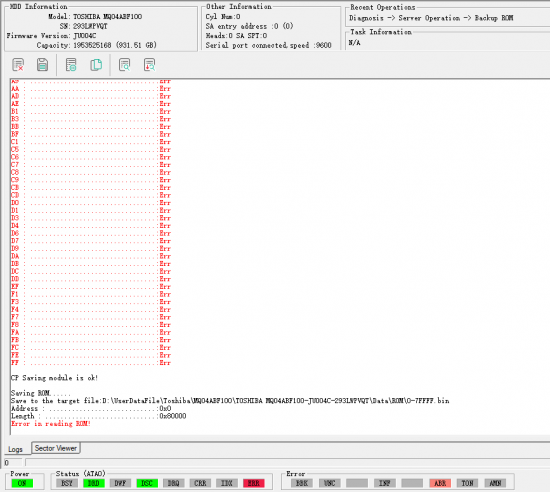This screenshot has width=550, height=492.
Task: Click the empty progress bar under the tabs
Action: [x=288, y=463]
